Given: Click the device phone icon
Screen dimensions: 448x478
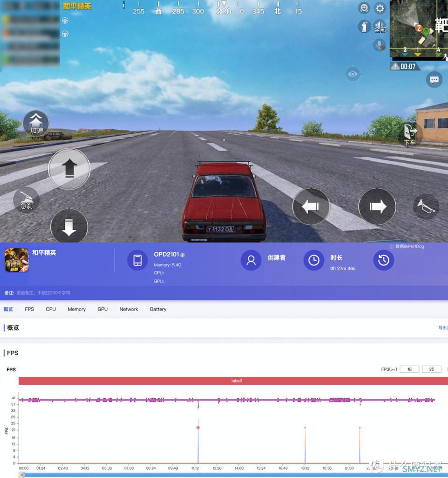Looking at the screenshot, I should (138, 260).
